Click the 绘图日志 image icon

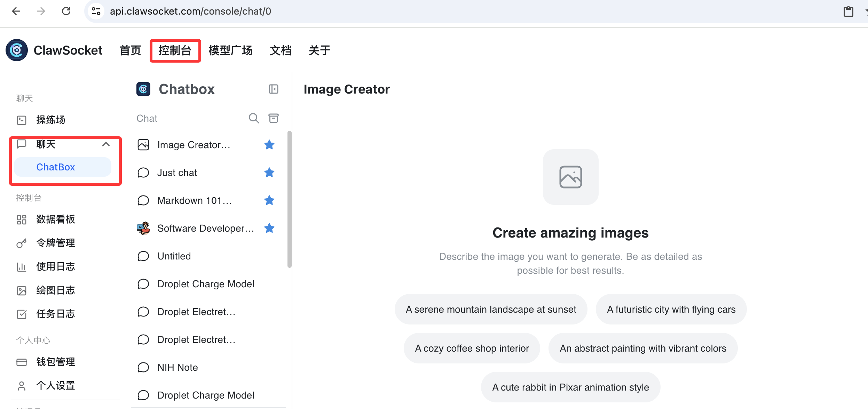pyautogui.click(x=22, y=291)
